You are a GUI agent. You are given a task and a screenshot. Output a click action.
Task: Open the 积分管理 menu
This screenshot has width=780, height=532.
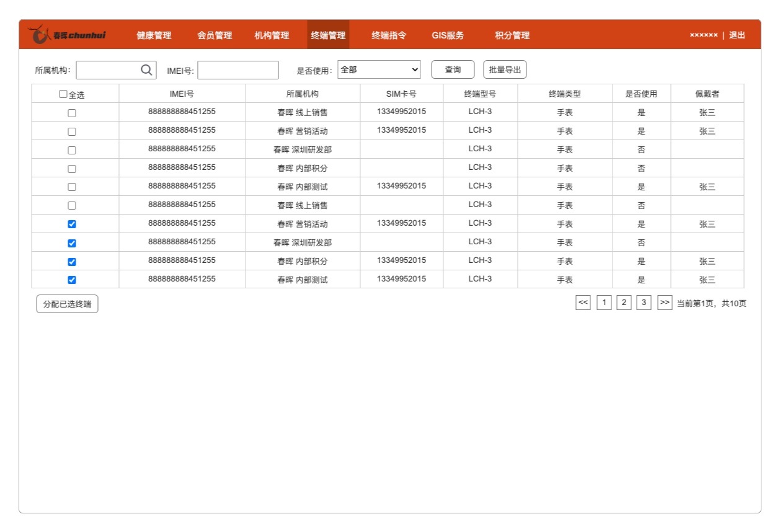tap(512, 35)
